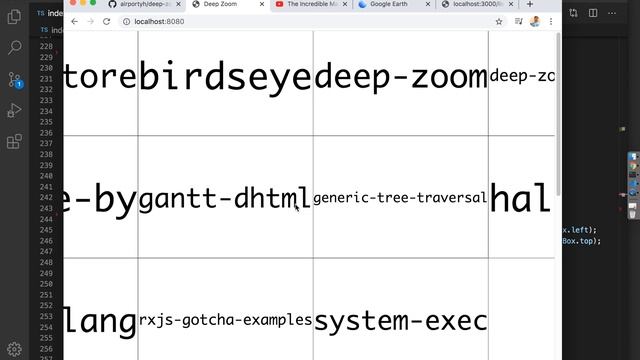Click the rxjs-gotcha-examples cell
640x360 pixels.
(x=225, y=309)
